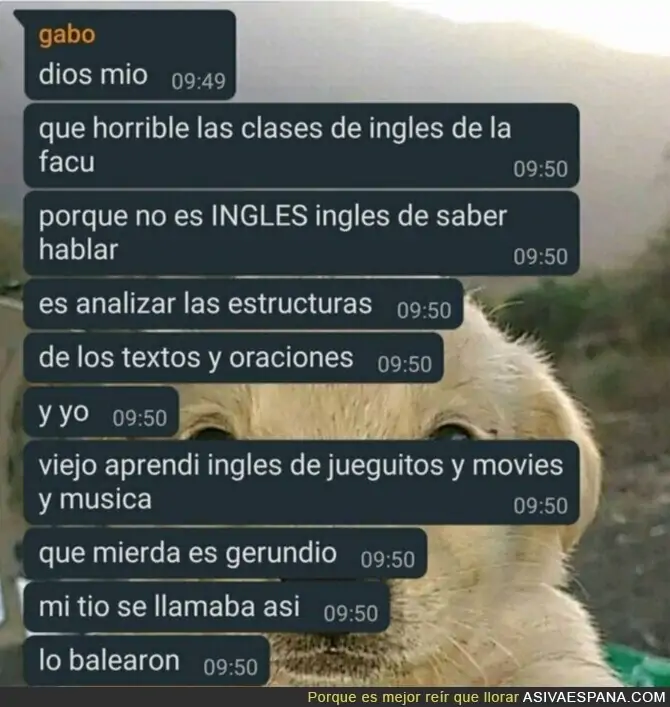The height and width of the screenshot is (707, 670).
Task: Click the 'porque no es INGLES' message
Action: [x=301, y=233]
